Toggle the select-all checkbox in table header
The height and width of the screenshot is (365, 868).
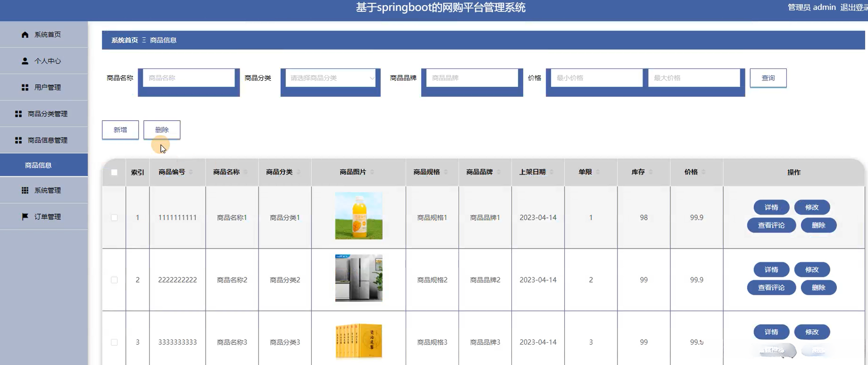[x=114, y=172]
